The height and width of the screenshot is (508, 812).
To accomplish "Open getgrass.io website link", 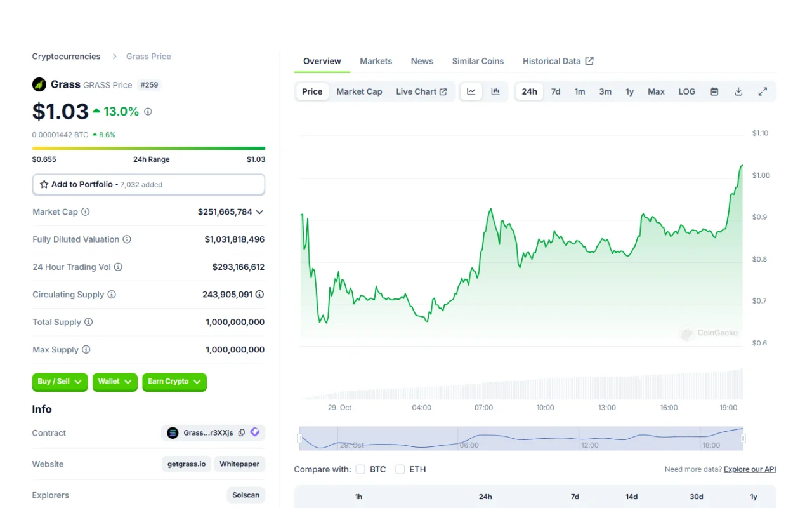I will [x=187, y=464].
